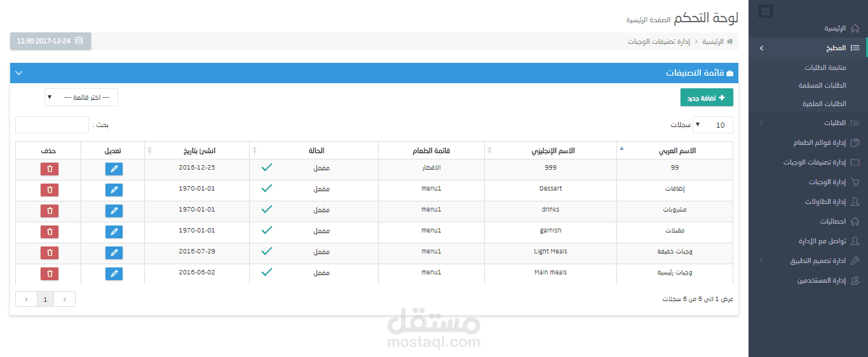The height and width of the screenshot is (357, 868).
Task: Expand the الطلبات sidebar submenu arrow
Action: pos(761,123)
